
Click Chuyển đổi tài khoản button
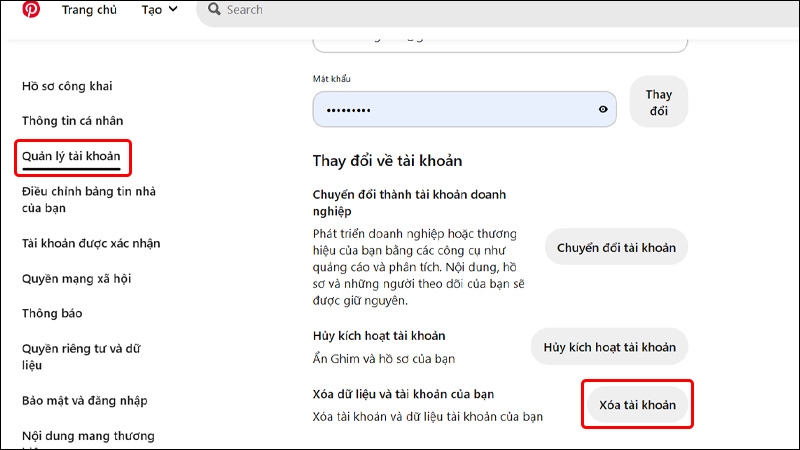[x=616, y=247]
